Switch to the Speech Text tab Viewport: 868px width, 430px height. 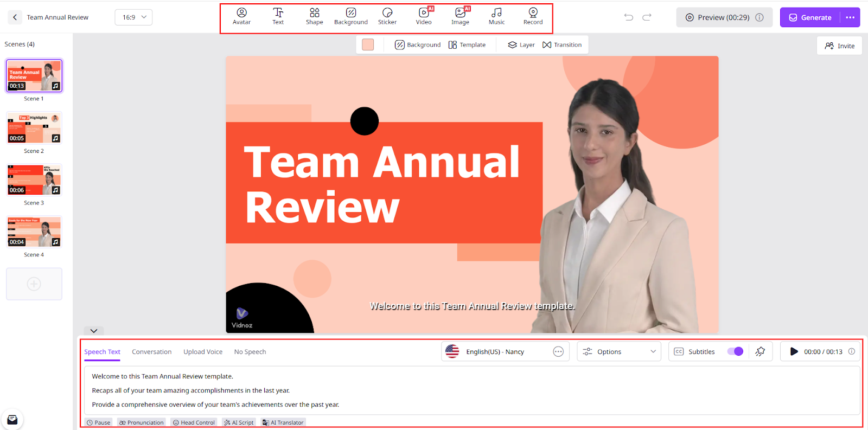pyautogui.click(x=102, y=351)
